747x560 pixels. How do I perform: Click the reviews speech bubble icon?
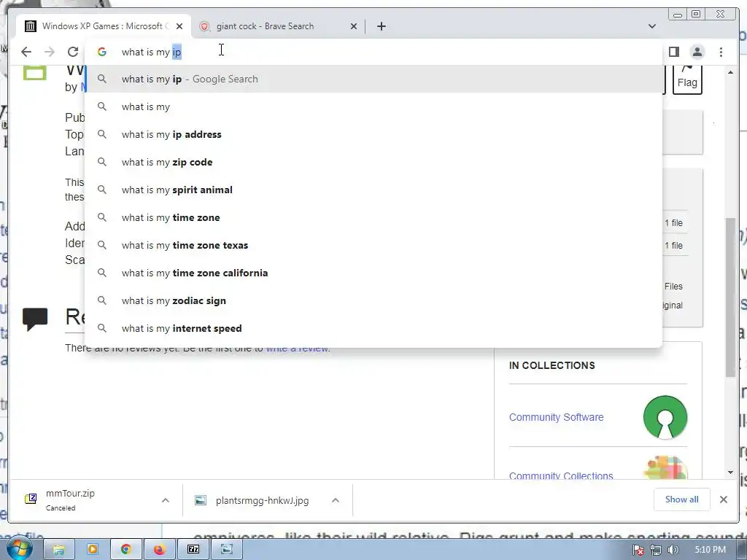(x=35, y=319)
